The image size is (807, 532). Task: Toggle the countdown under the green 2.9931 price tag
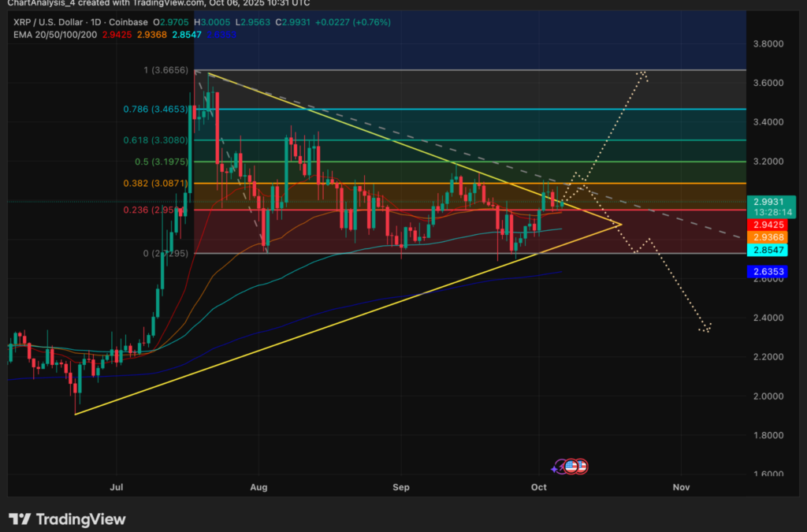768,211
